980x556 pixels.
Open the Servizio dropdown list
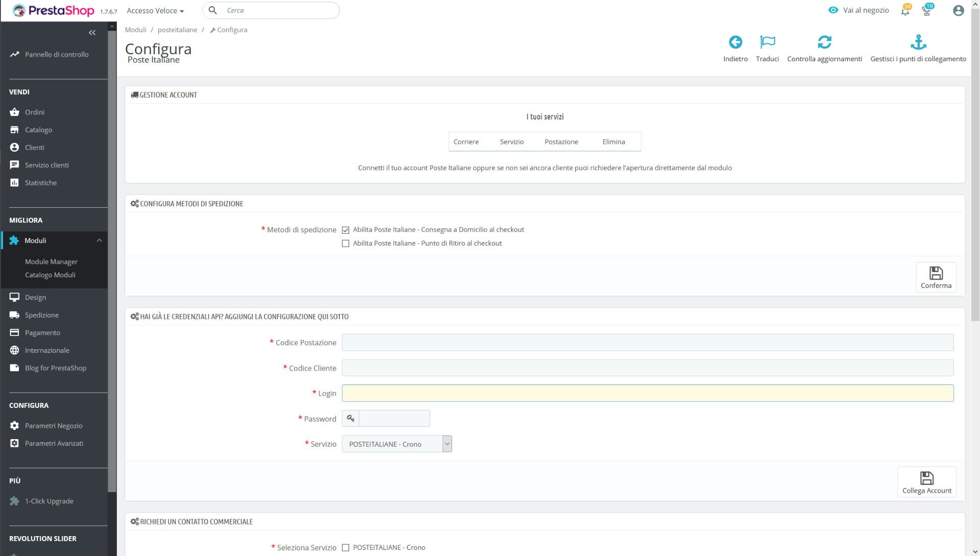pos(397,444)
